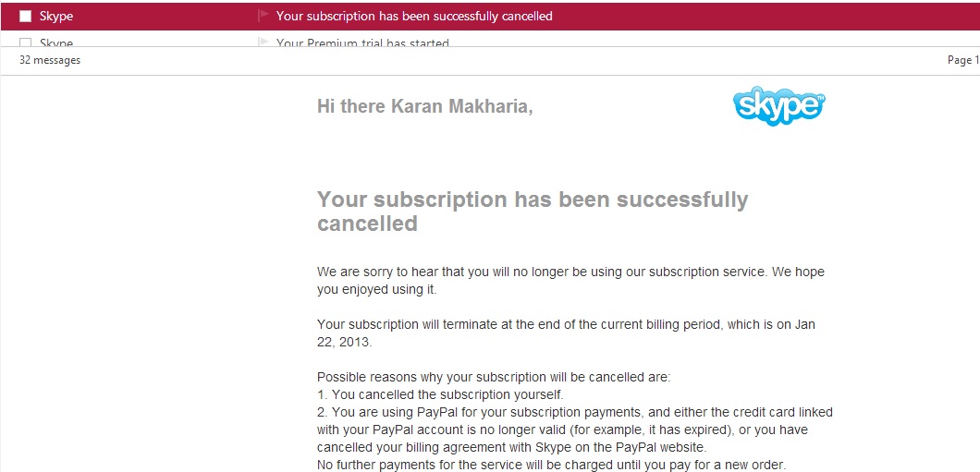Select the checkbox beside the Premium trial email
Screen dimensions: 980x472
coord(25,42)
